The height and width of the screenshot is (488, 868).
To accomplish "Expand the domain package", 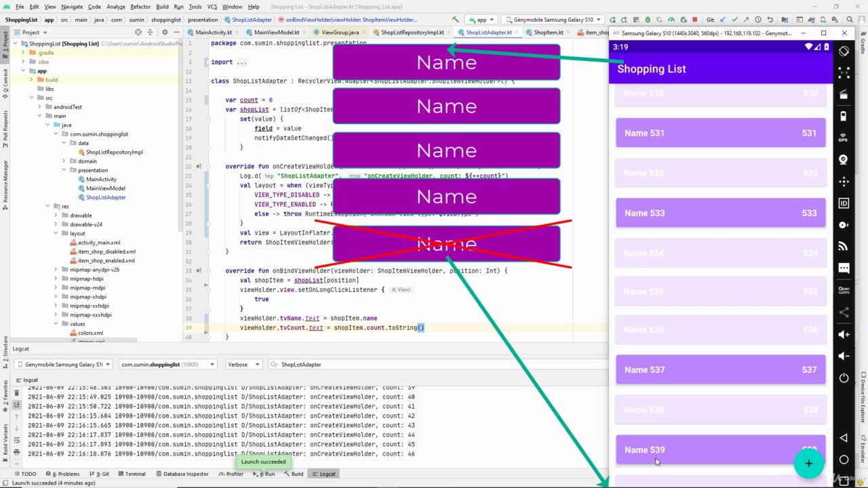I will point(64,161).
